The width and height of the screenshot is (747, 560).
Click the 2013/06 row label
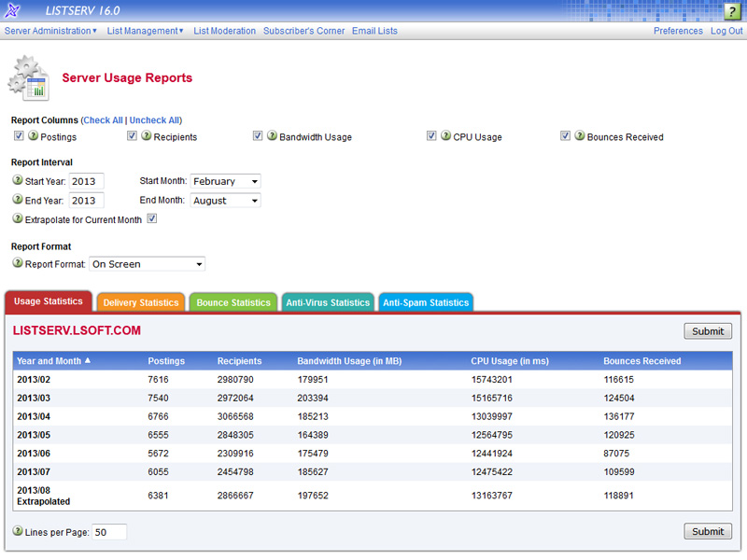(34, 454)
